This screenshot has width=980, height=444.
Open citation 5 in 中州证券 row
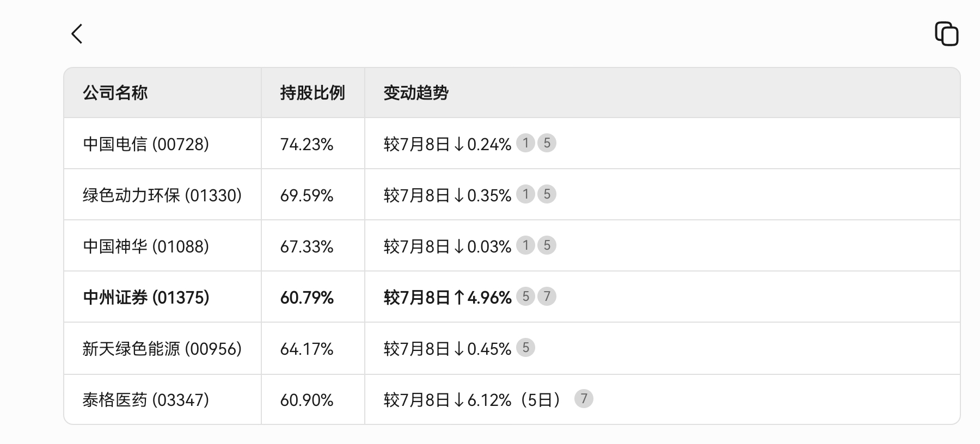(525, 297)
